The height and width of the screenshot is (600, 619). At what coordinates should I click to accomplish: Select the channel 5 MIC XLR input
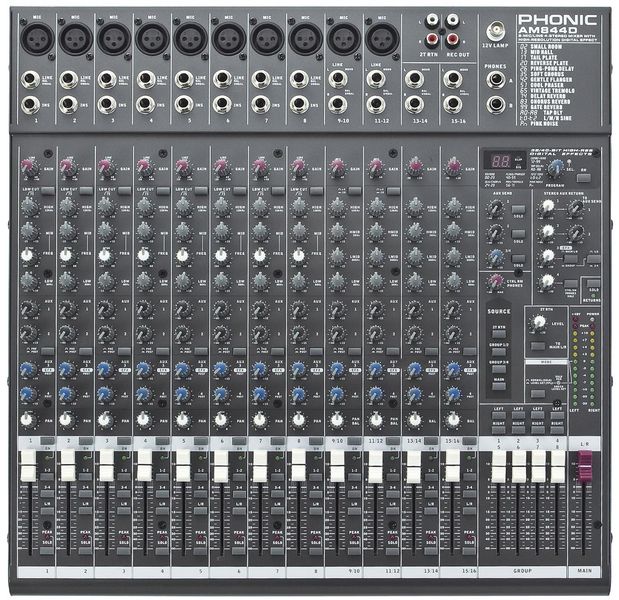point(190,39)
